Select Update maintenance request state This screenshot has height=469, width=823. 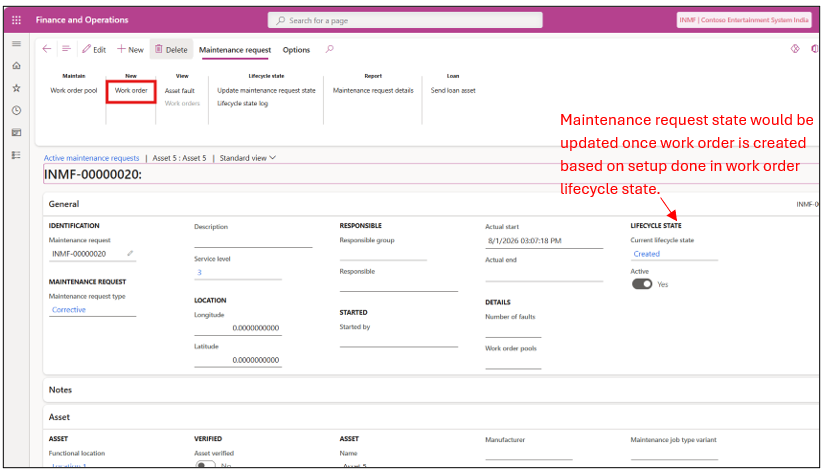[266, 90]
